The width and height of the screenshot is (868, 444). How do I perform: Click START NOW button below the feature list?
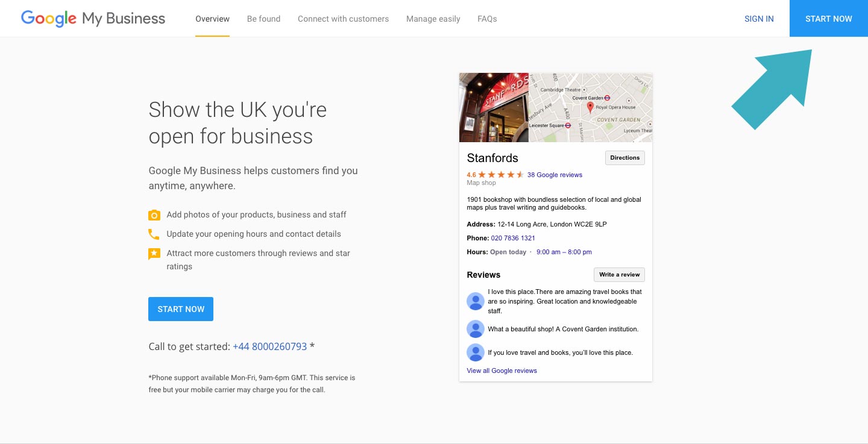pyautogui.click(x=181, y=309)
